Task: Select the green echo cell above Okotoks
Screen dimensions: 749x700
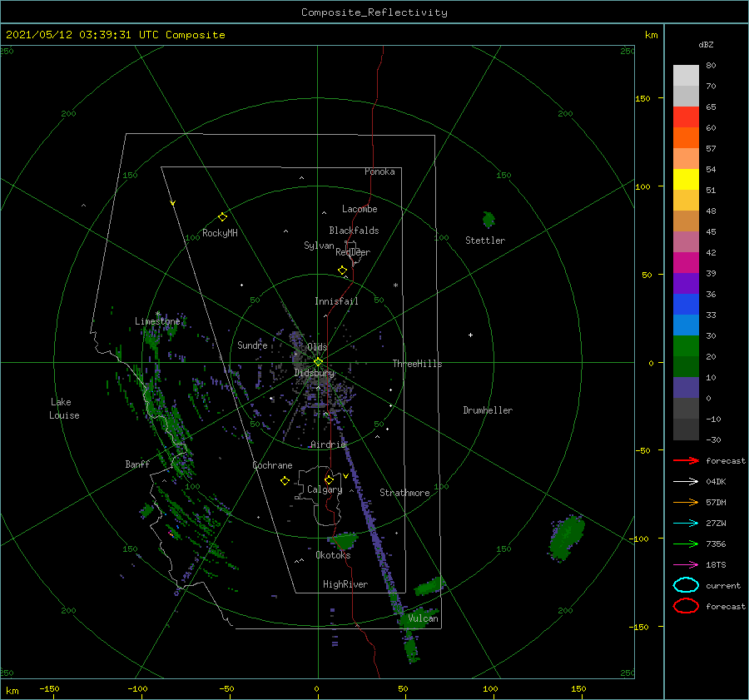Action: click(x=344, y=541)
